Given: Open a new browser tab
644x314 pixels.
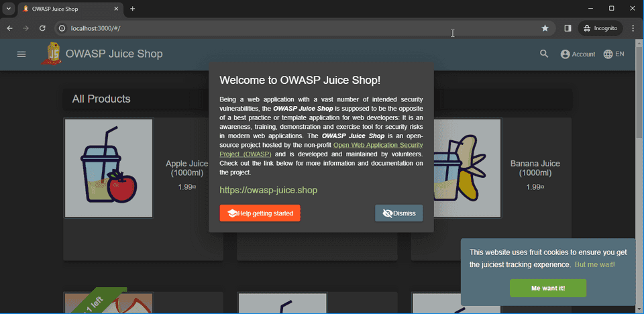Looking at the screenshot, I should point(132,9).
